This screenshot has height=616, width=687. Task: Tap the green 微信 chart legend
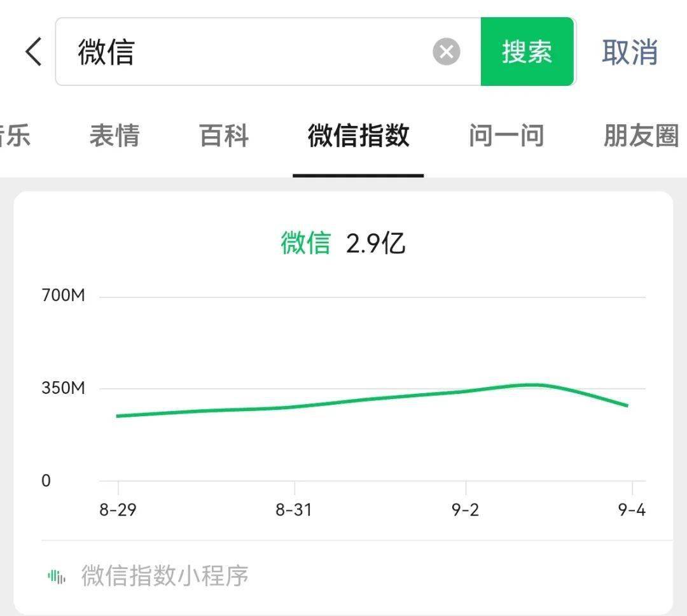pos(305,243)
